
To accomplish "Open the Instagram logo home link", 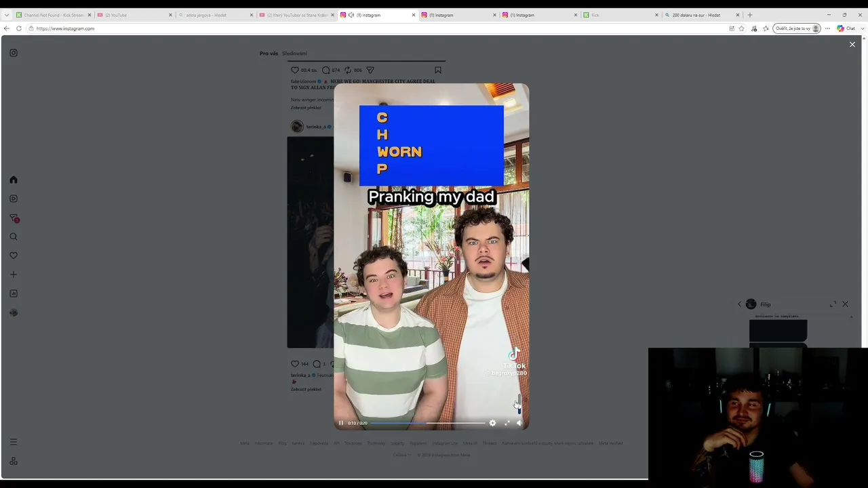I will tap(14, 53).
